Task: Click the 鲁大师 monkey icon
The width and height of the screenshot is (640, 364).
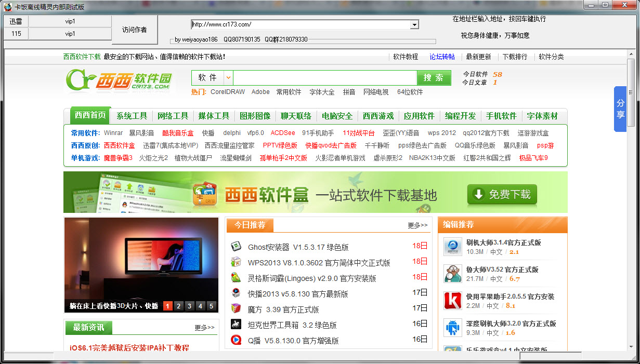Action: [453, 274]
